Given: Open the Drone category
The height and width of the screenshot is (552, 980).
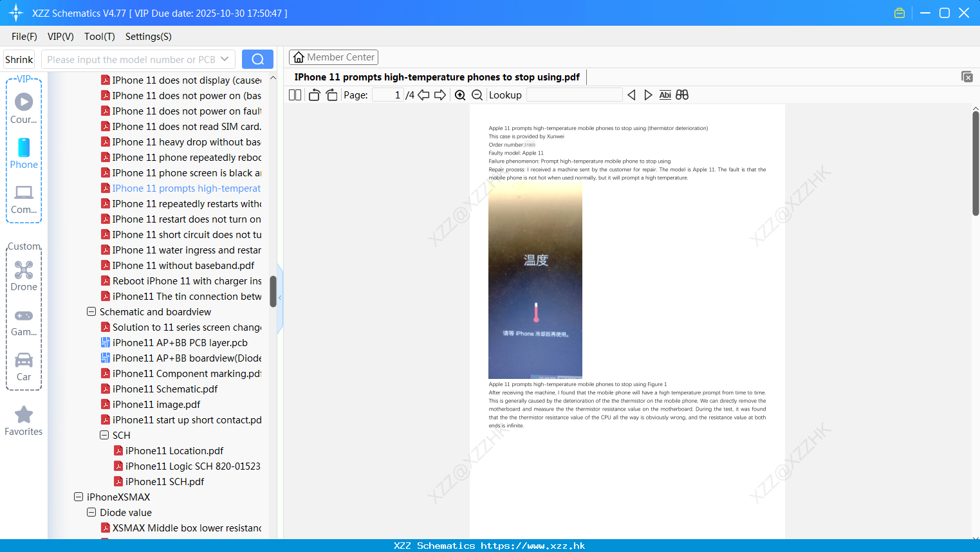Looking at the screenshot, I should 24,276.
